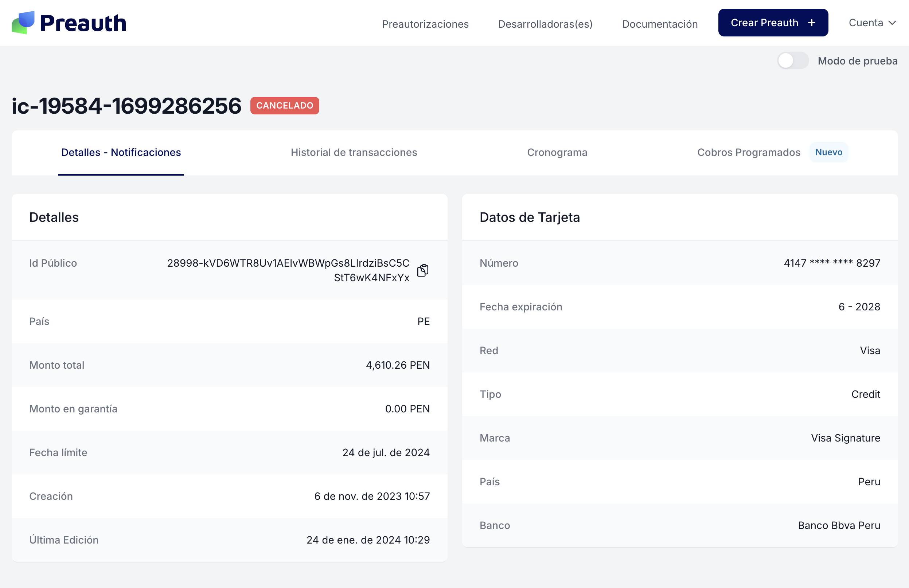
Task: Select the masked card number 4147
Action: (x=832, y=263)
